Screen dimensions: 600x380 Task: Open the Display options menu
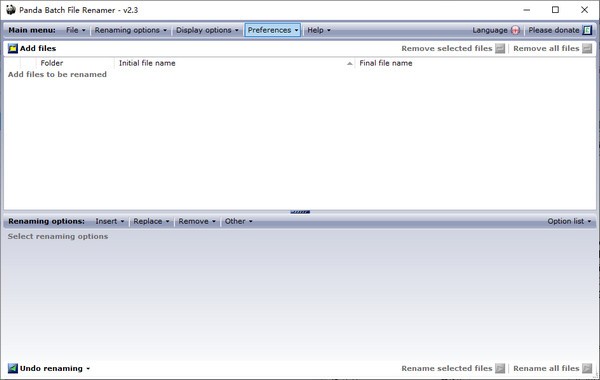point(207,30)
